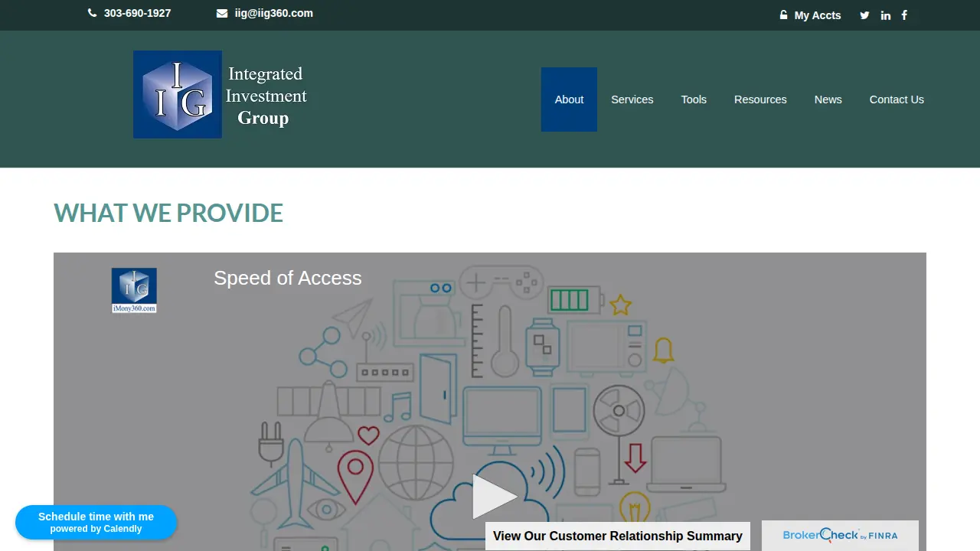Open the Facebook page icon
The height and width of the screenshot is (551, 980).
[904, 15]
